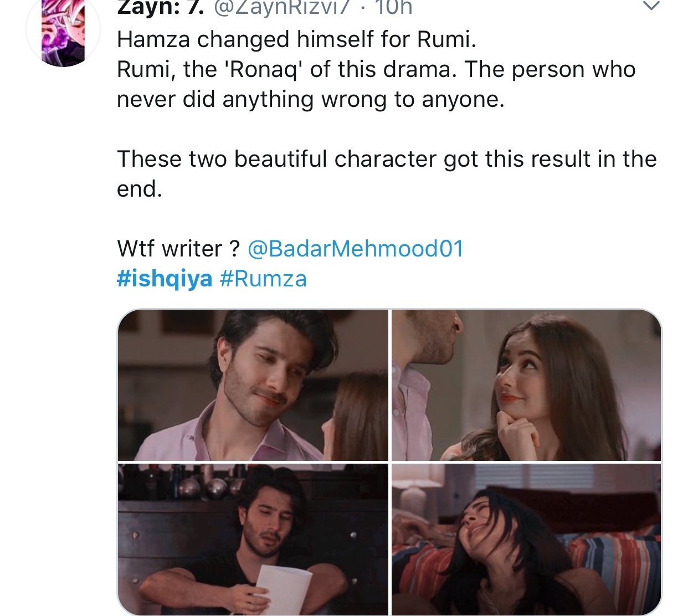Tap the tweet text starting 'Hamza changed himself'
Image resolution: width=688 pixels, height=616 pixels.
296,40
